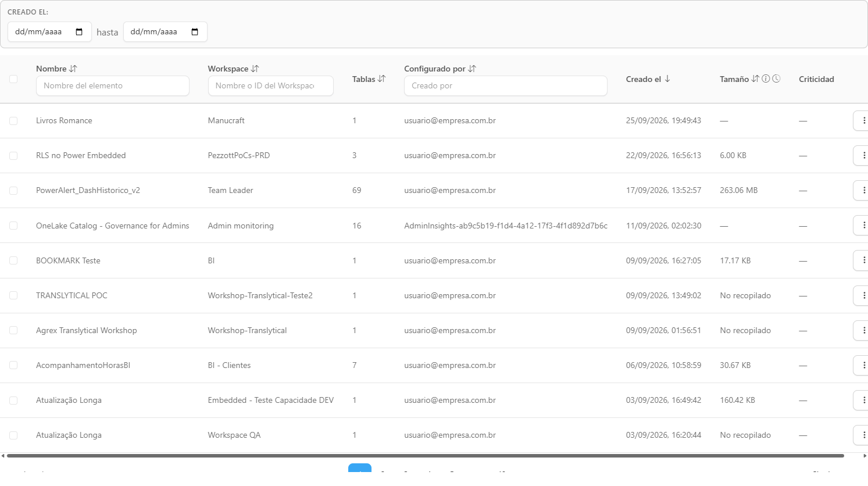Click the 'Workshop-Translytical-Teste2' workspace name

260,295
